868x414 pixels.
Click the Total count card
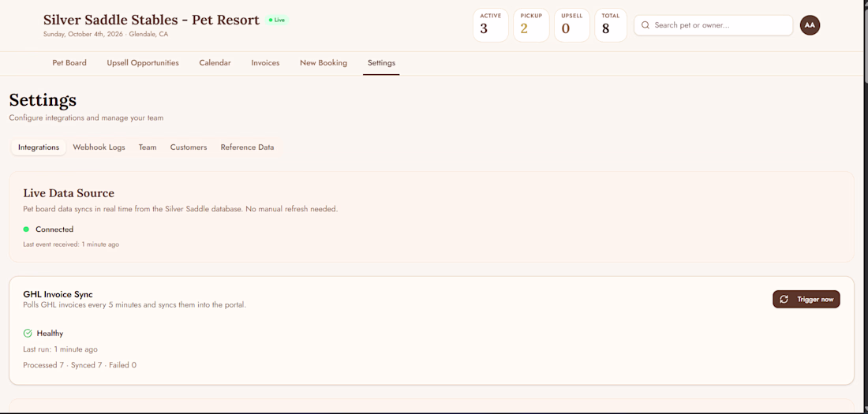coord(611,25)
